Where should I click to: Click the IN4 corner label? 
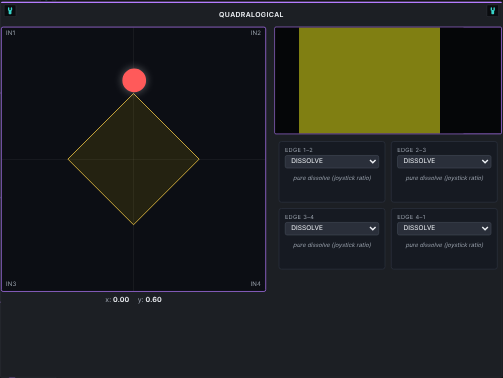point(256,284)
